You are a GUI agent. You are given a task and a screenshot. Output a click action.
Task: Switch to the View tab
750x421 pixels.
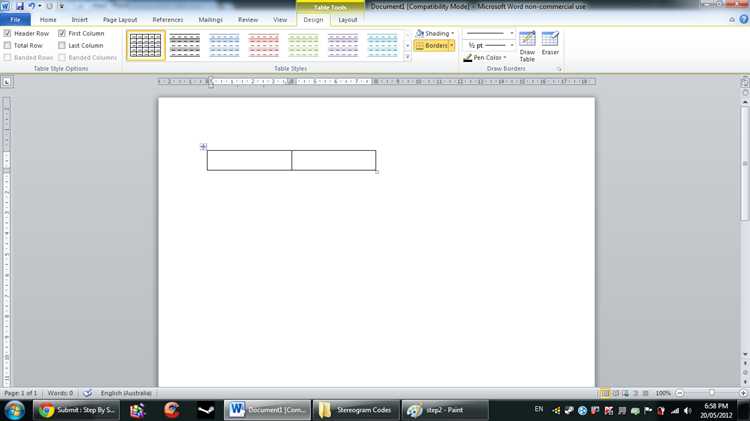(280, 20)
